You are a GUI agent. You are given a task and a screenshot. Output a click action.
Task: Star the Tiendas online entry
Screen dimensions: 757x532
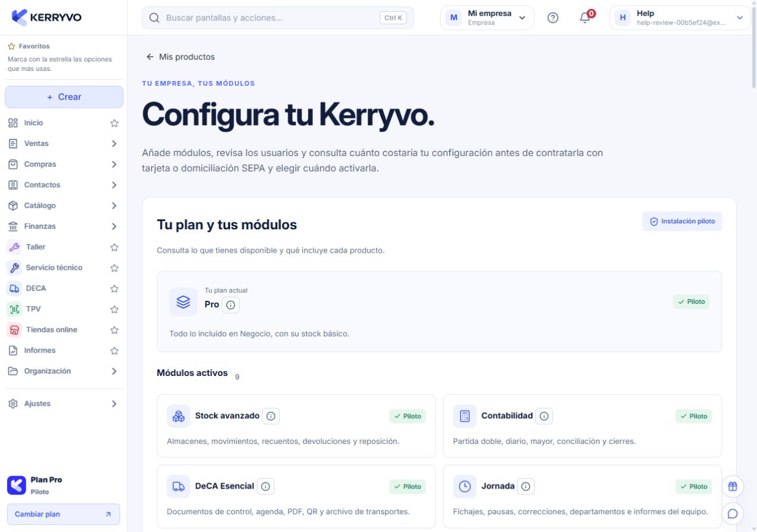tap(114, 330)
